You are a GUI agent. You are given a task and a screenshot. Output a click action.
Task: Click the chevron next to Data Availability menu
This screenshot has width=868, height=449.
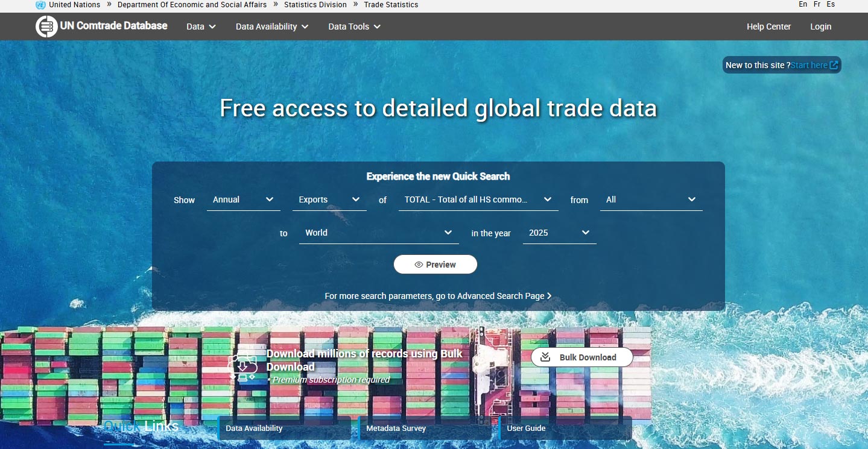click(x=305, y=27)
